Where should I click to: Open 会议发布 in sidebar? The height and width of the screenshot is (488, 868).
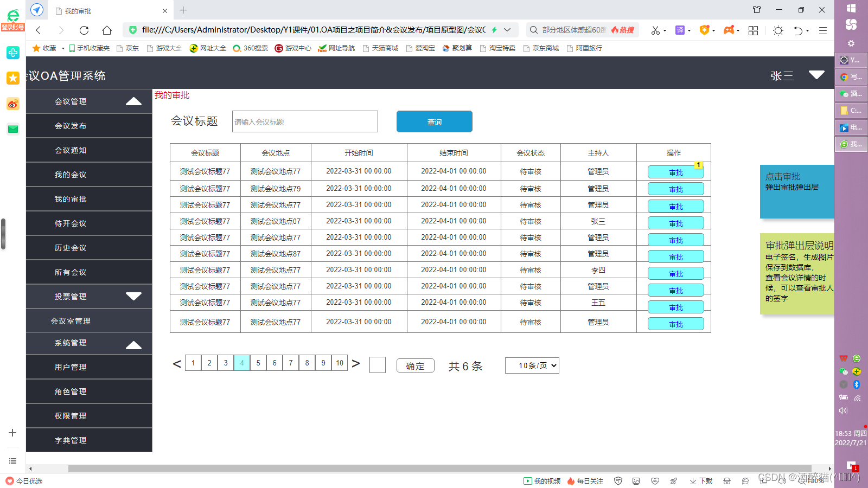[x=89, y=126]
